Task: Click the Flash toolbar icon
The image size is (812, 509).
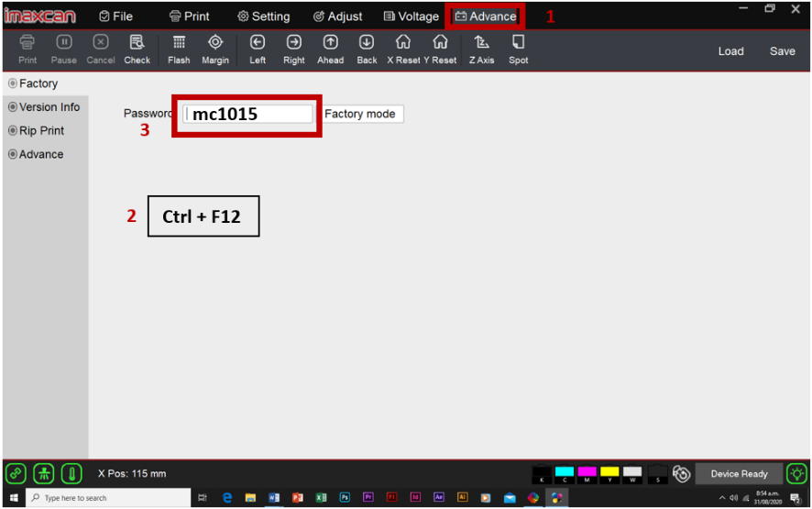Action: coord(179,50)
